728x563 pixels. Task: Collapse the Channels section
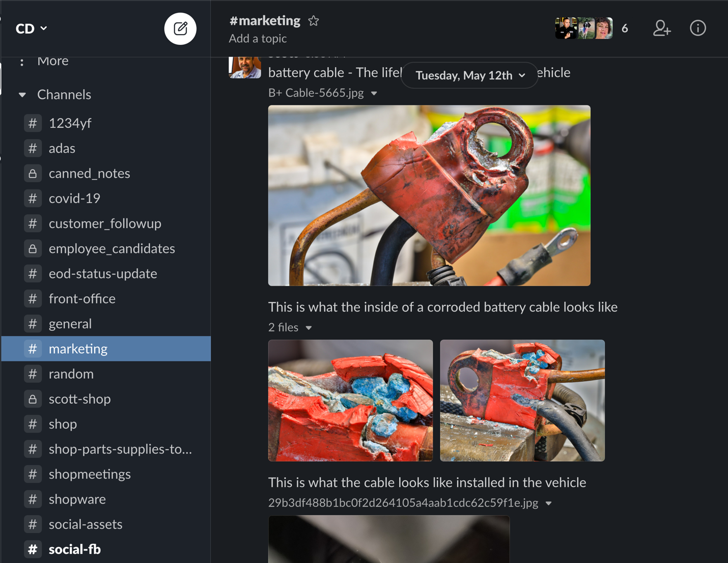tap(22, 95)
